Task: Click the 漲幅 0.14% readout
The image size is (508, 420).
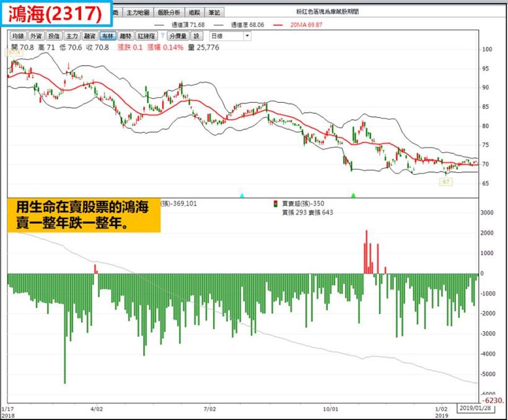Action: pos(165,47)
